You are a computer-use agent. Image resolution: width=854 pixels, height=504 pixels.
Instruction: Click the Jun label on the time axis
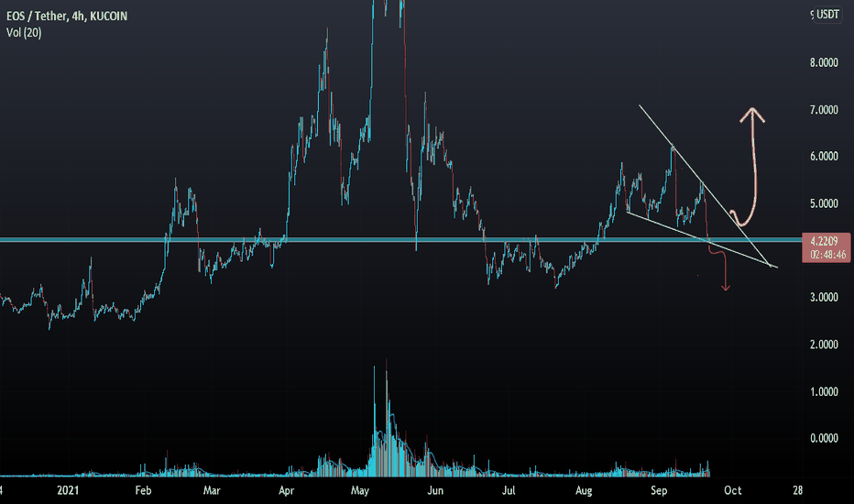pyautogui.click(x=435, y=490)
